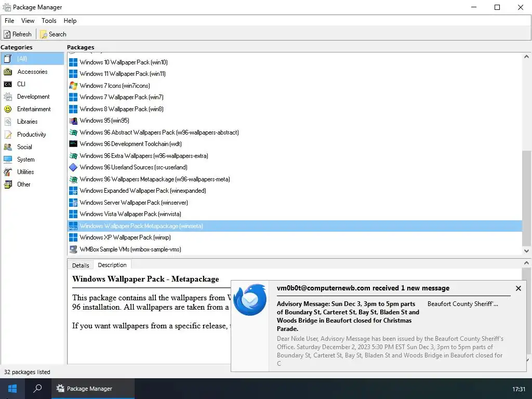Open the taskbar search magnifier
Screen dimensions: 532x399
[x=37, y=389]
